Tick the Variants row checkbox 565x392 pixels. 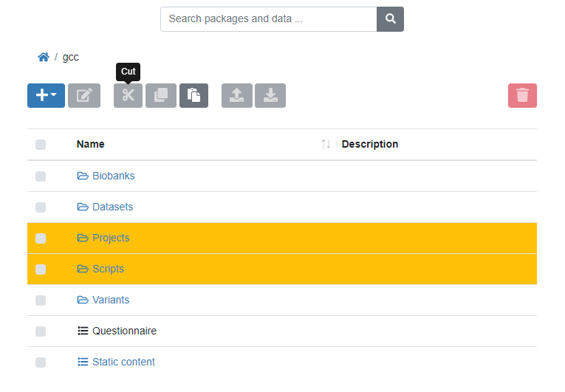click(41, 300)
